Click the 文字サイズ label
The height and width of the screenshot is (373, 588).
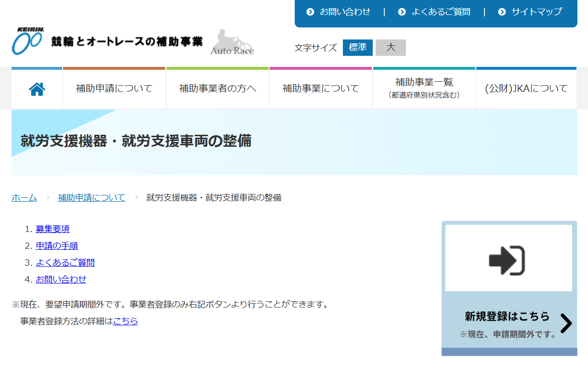click(x=316, y=48)
